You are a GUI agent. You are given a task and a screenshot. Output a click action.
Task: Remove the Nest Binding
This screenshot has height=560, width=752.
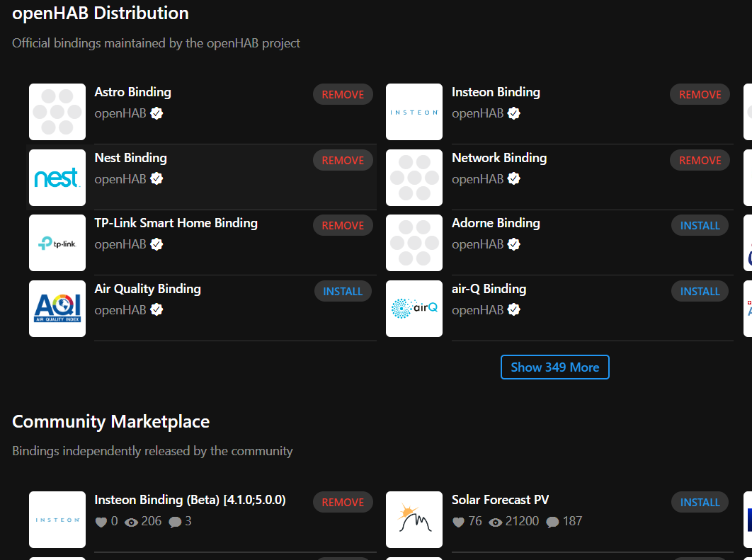(343, 160)
